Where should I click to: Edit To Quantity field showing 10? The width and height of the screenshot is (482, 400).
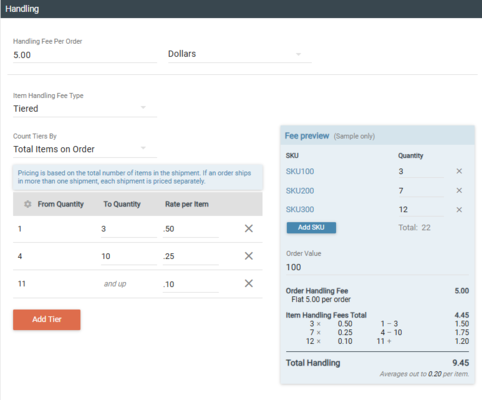(x=129, y=256)
